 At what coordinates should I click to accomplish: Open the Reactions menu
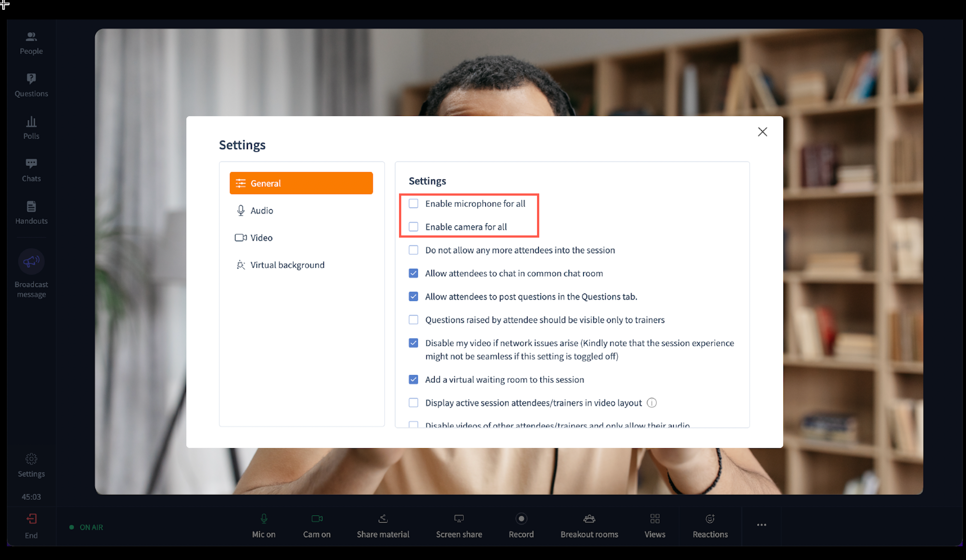click(710, 526)
